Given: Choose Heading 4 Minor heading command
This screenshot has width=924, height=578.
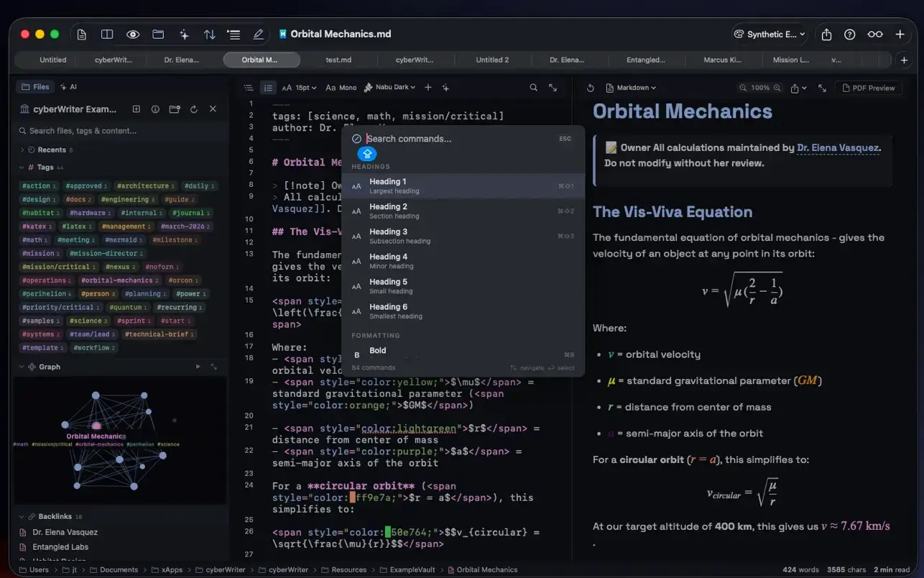Looking at the screenshot, I should click(463, 261).
